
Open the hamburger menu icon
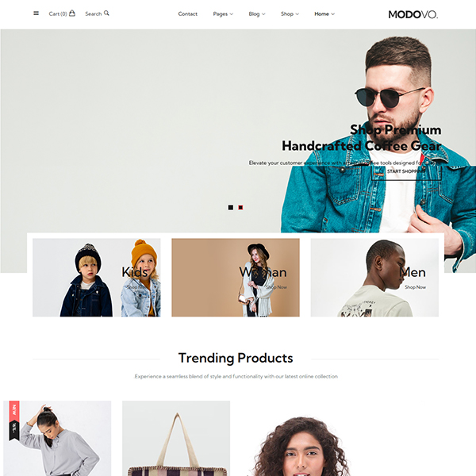click(x=36, y=13)
